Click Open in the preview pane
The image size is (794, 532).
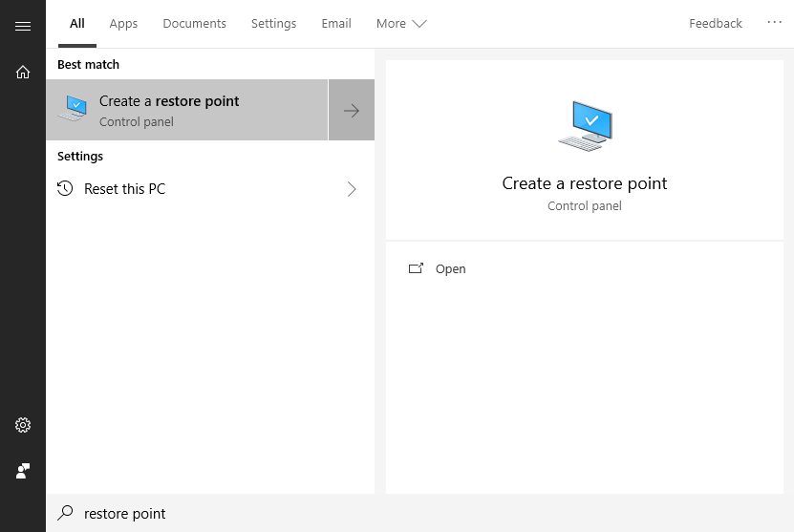point(450,269)
